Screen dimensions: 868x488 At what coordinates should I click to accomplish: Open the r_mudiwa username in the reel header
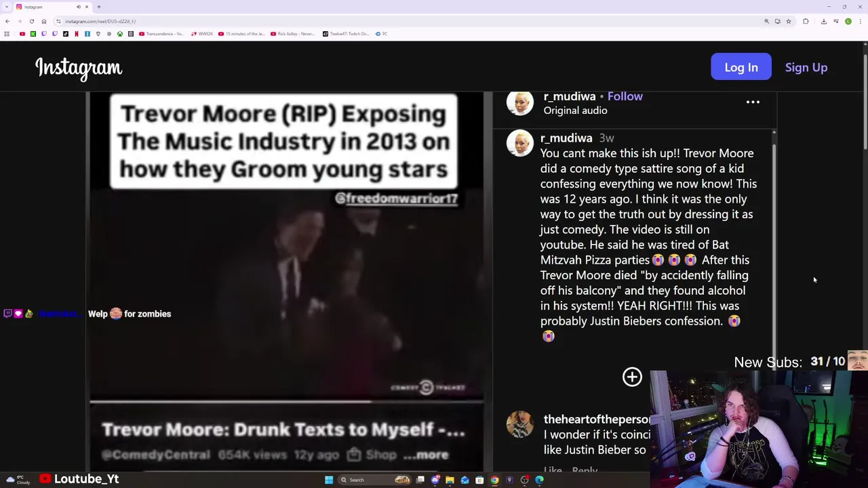click(570, 96)
